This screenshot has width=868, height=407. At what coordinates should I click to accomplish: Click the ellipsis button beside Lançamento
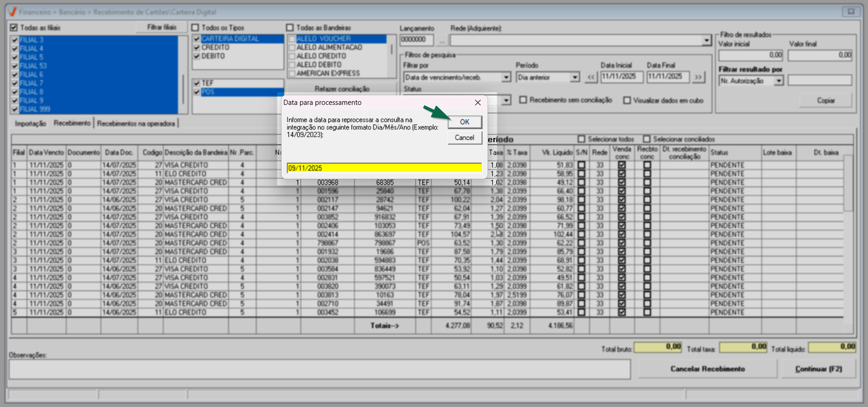point(442,41)
